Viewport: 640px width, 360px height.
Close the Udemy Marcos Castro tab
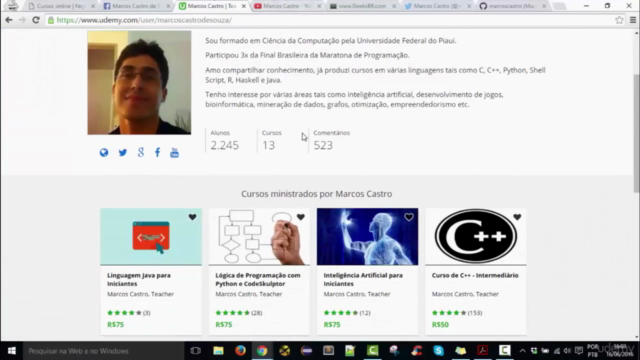(x=244, y=6)
